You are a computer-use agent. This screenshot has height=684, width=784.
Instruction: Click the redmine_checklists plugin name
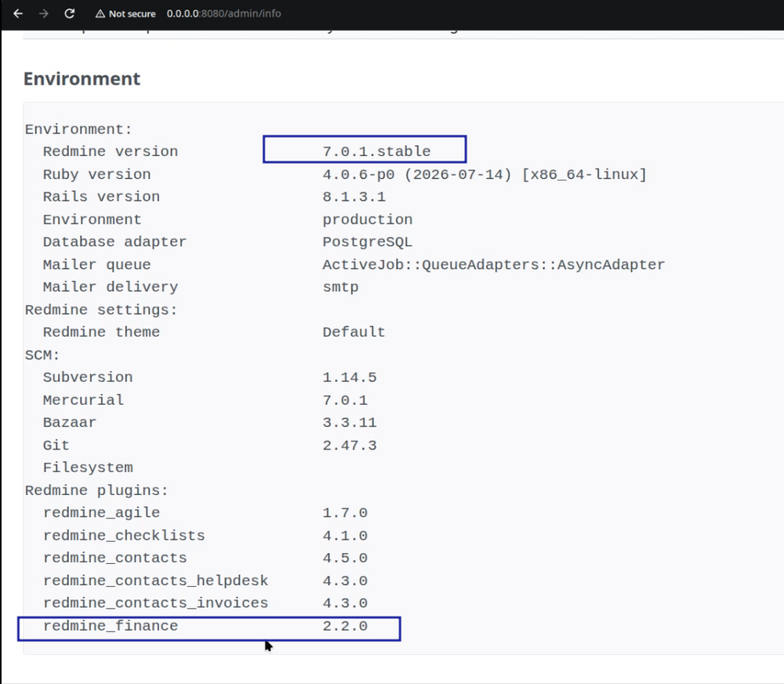[124, 536]
